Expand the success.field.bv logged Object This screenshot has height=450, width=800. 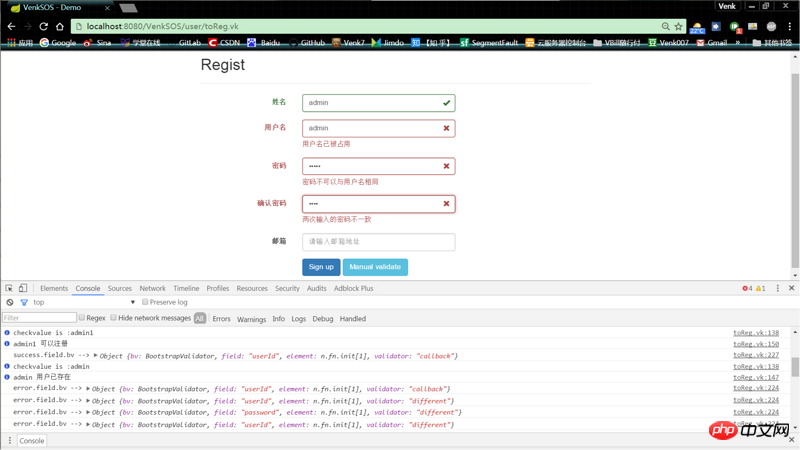[x=96, y=356]
